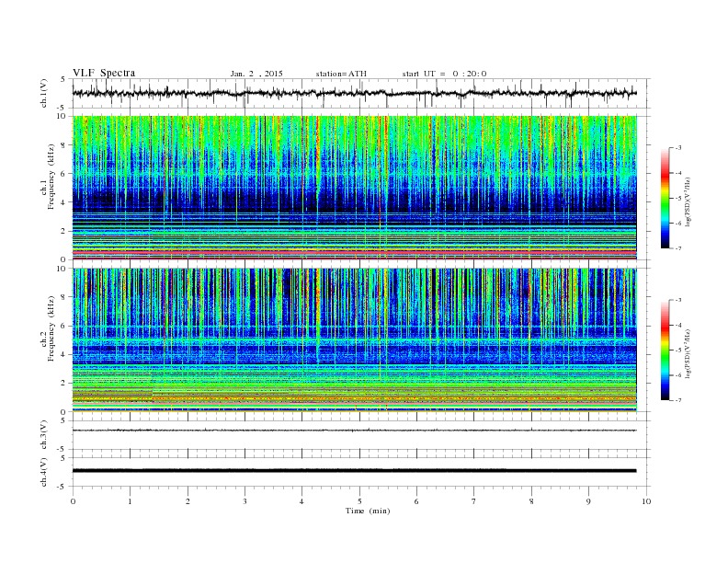Click the 9 tick label on Time axis
This screenshot has width=728, height=563.
click(588, 501)
